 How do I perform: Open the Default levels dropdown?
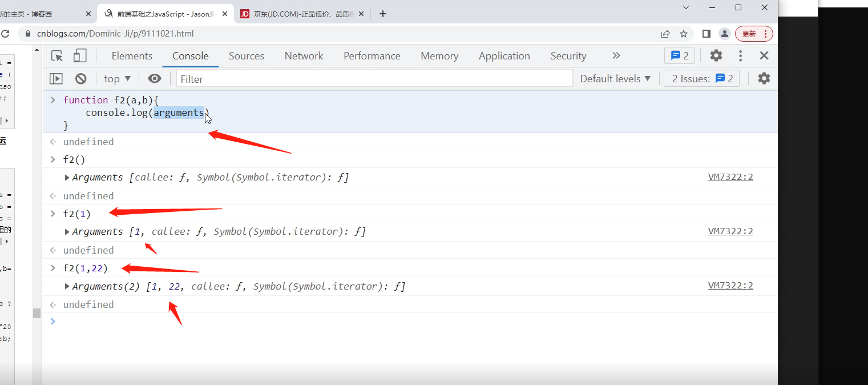click(615, 79)
